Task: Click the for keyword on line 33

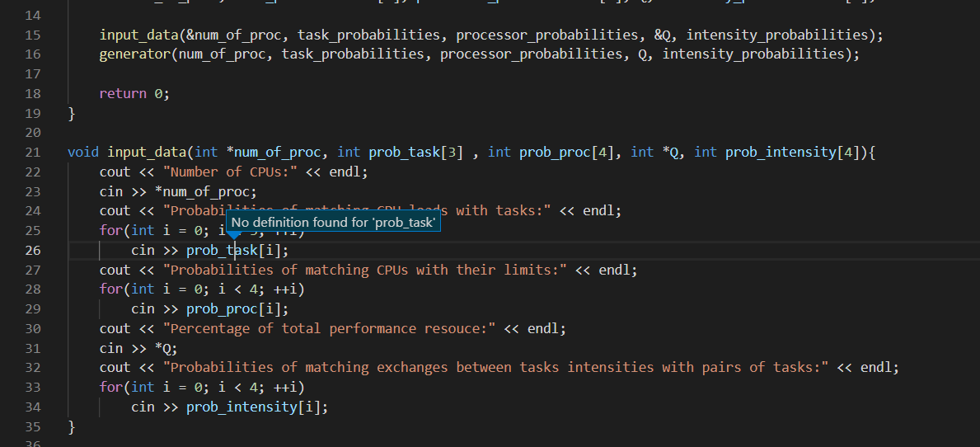Action: (x=111, y=387)
